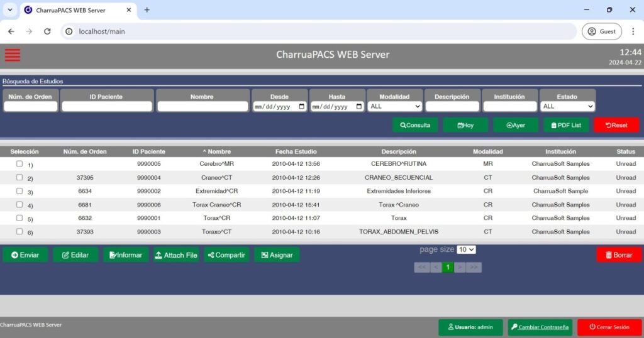
Task: Check the box for Cerebro^MR study
Action: [x=19, y=163]
